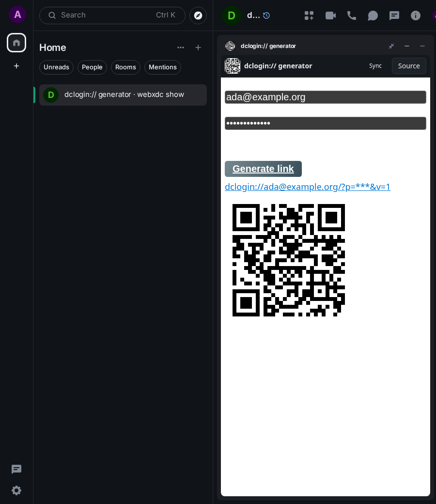Open the round speech bubble icon
This screenshot has width=436, height=504.
tap(373, 16)
